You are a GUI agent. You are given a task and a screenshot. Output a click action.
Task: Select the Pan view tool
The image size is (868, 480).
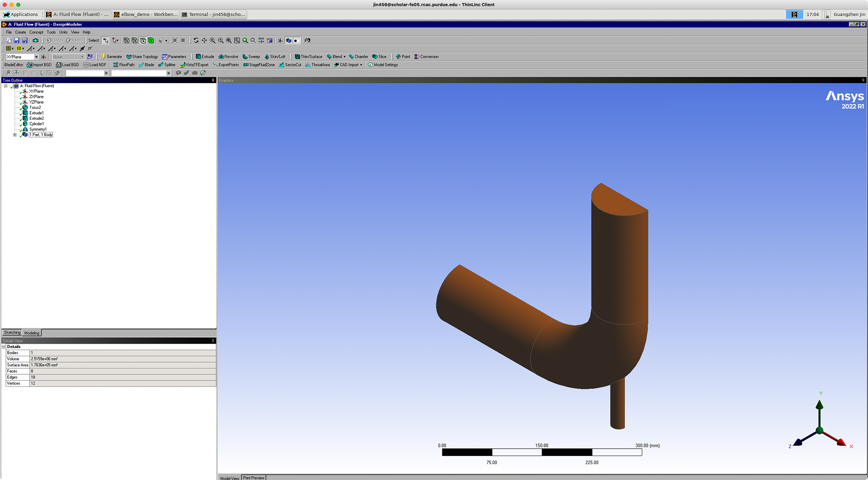tap(204, 40)
